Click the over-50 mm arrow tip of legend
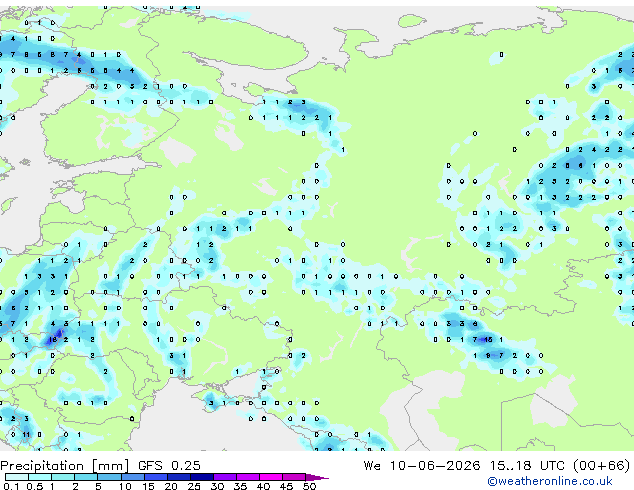This screenshot has width=634, height=490. [318, 477]
